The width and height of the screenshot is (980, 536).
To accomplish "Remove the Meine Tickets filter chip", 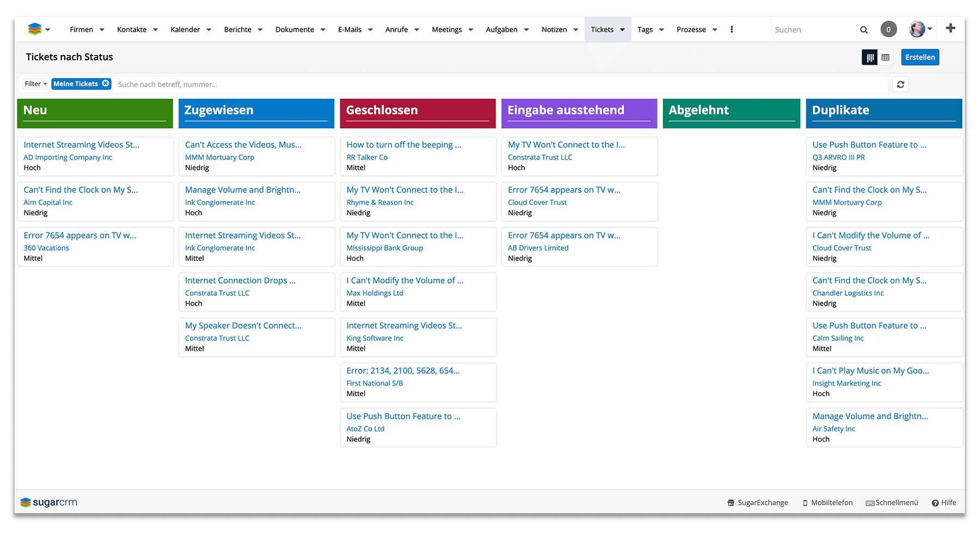I will (106, 83).
